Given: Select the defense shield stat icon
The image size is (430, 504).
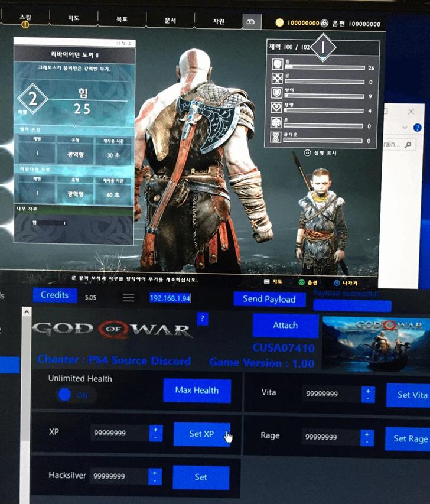Looking at the screenshot, I should tap(276, 93).
